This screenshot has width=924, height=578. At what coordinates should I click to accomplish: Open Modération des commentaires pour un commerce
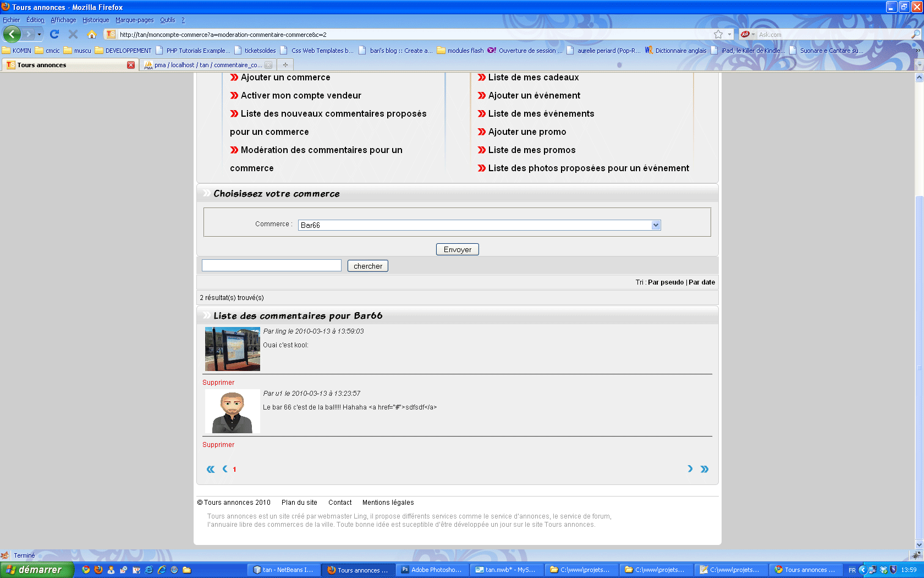[316, 159]
